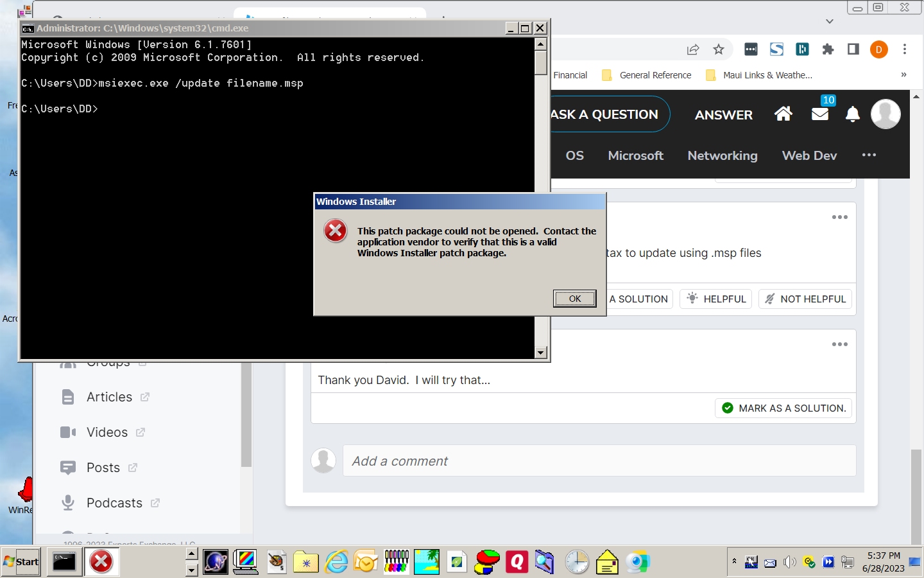Open the clock application icon in the taskbar
Image resolution: width=924 pixels, height=578 pixels.
577,562
